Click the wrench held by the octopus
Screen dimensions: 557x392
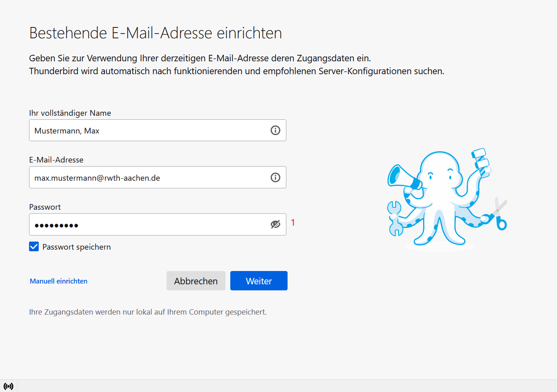pyautogui.click(x=394, y=218)
